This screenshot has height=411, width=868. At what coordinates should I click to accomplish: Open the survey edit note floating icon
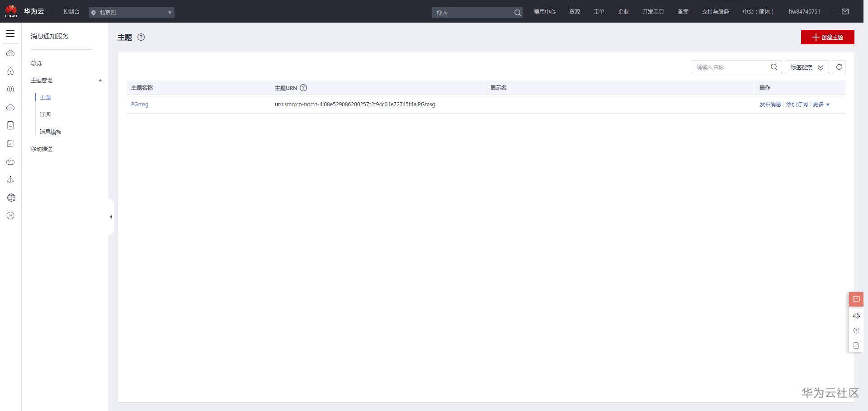[856, 345]
